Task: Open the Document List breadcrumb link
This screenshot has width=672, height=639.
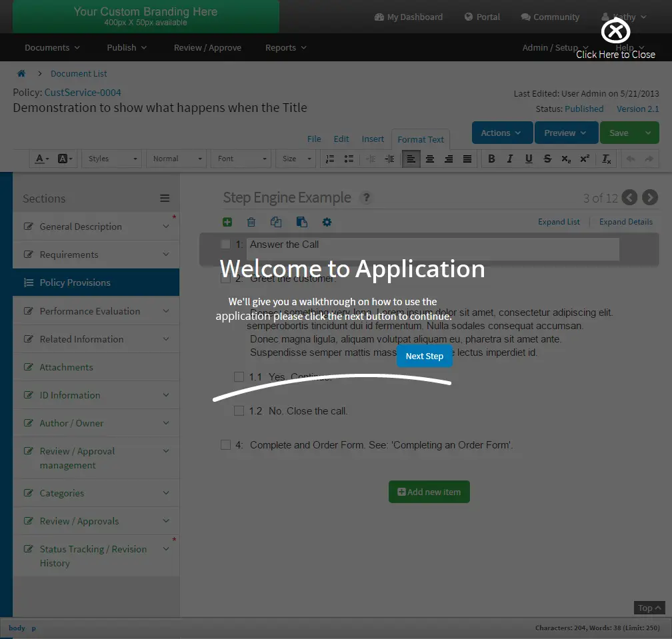Action: tap(79, 74)
